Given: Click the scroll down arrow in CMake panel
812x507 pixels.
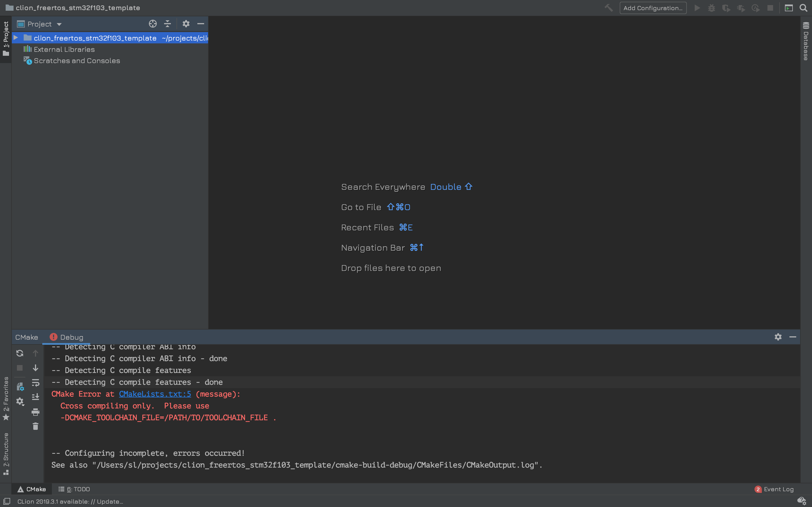Looking at the screenshot, I should click(35, 367).
